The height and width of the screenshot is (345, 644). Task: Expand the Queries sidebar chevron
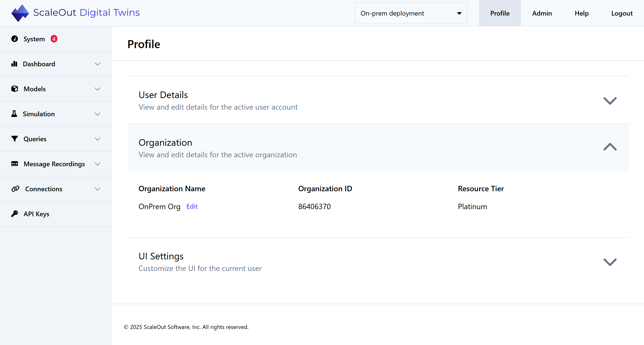(x=98, y=139)
